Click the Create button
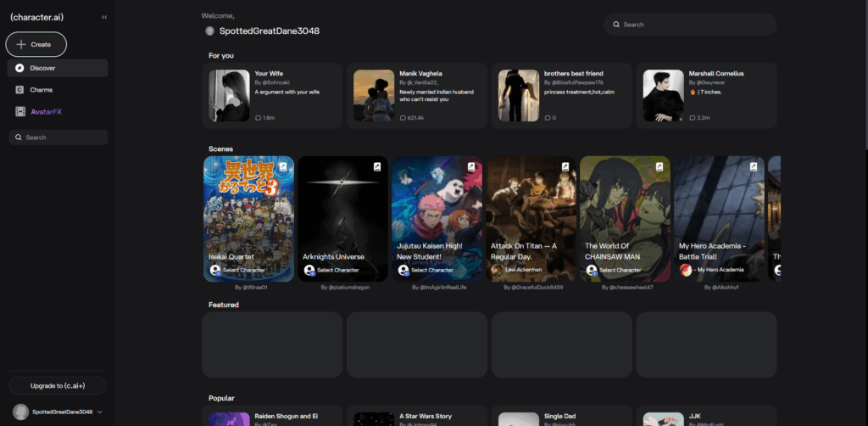This screenshot has height=426, width=868. (x=36, y=44)
